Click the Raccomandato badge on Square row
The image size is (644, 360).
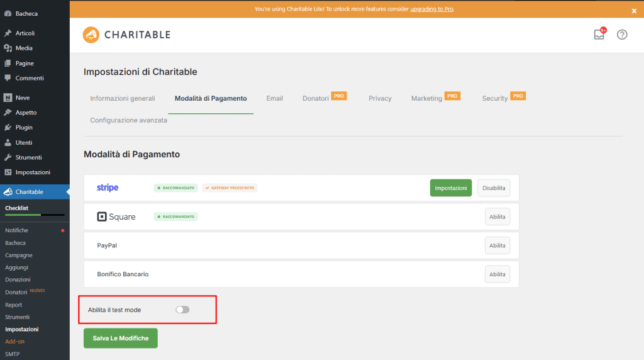176,217
